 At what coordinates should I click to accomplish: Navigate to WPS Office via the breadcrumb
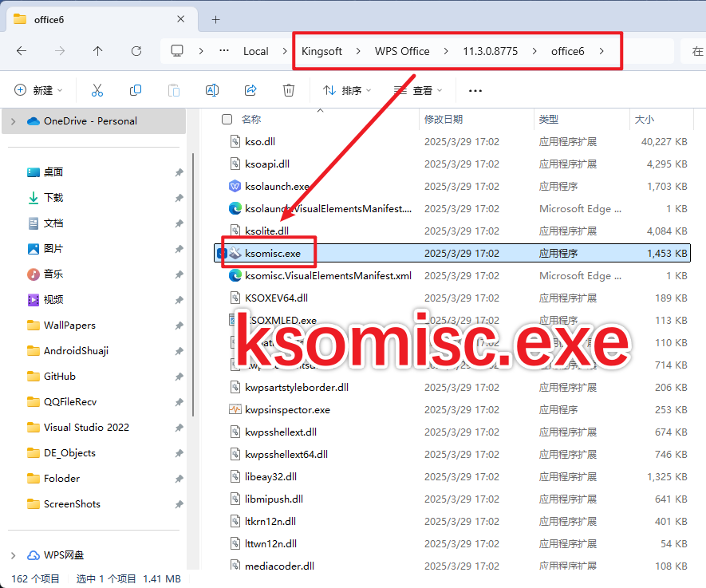[401, 50]
